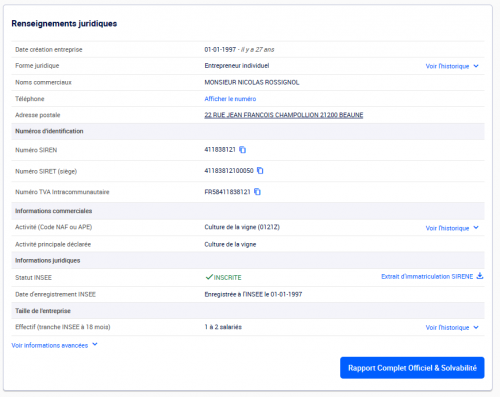Click Taille de l'entreprise section header
Screen dimensions: 500x397
tap(43, 311)
